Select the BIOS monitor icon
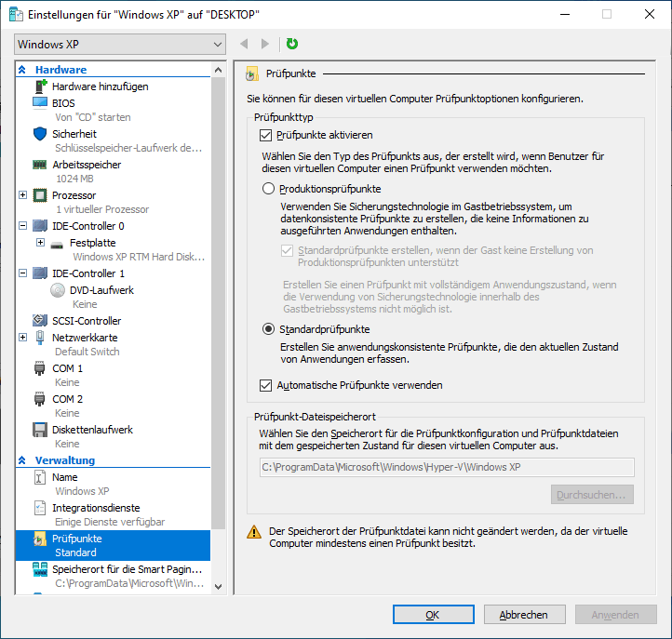This screenshot has height=639, width=672. point(40,103)
